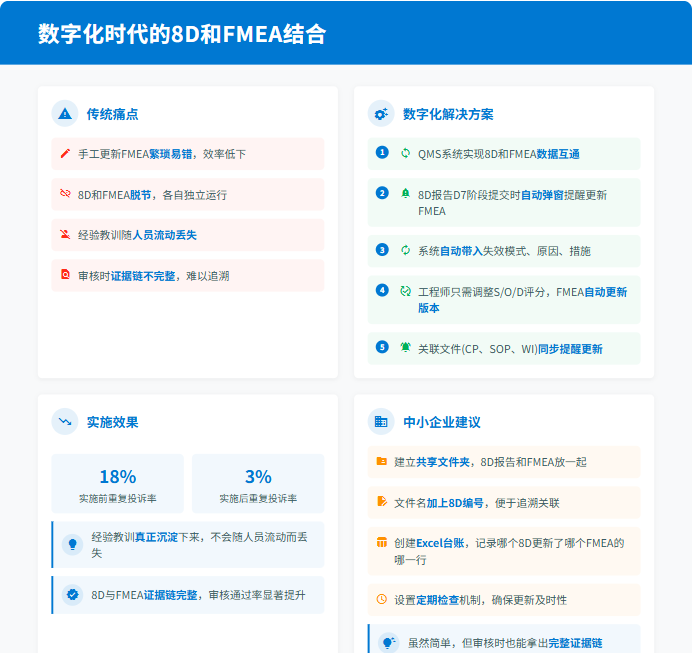The image size is (694, 653).
Task: Click the green sync icon beside QMS系统
Action: tap(405, 154)
